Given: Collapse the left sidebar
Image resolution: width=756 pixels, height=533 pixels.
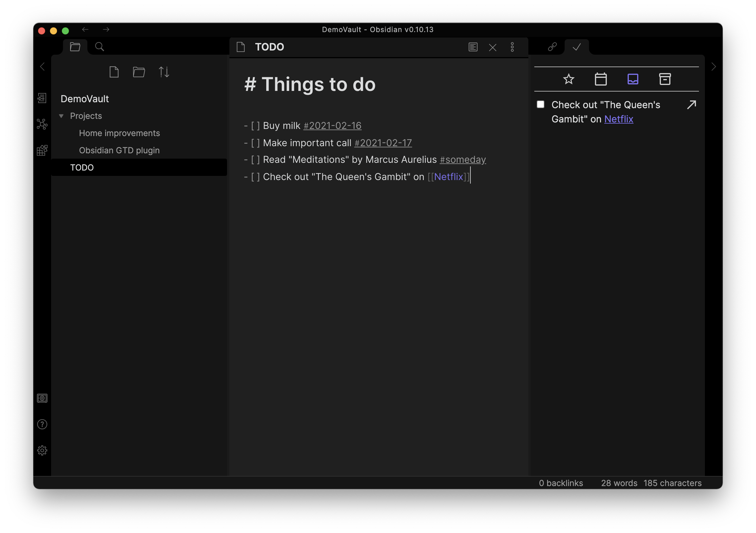Looking at the screenshot, I should click(x=42, y=67).
